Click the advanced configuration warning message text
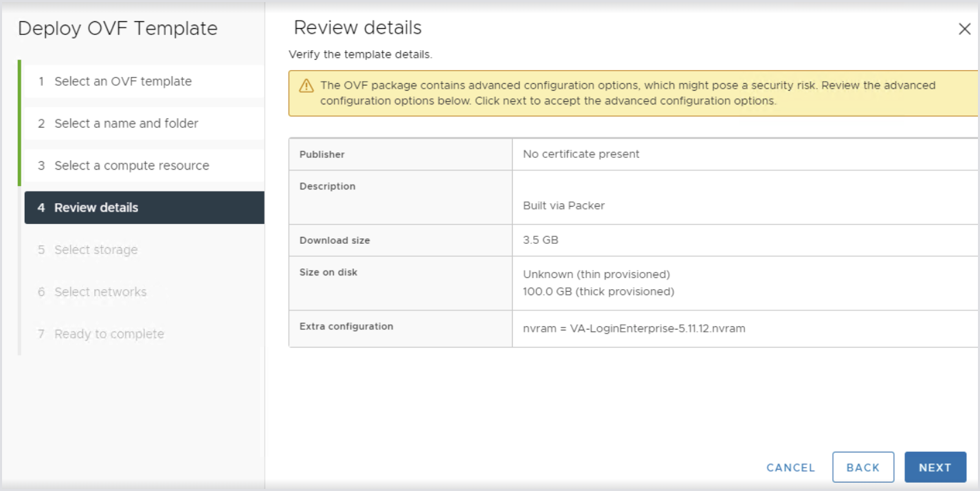980x491 pixels. coord(627,93)
